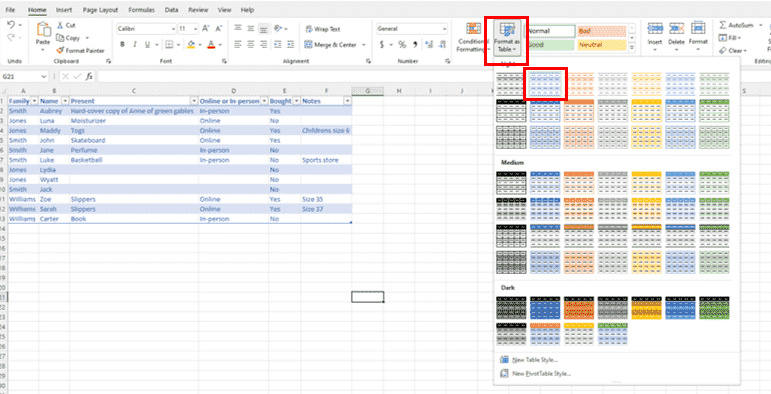Decrease font size with the smaller A
771x394 pixels.
(x=219, y=29)
